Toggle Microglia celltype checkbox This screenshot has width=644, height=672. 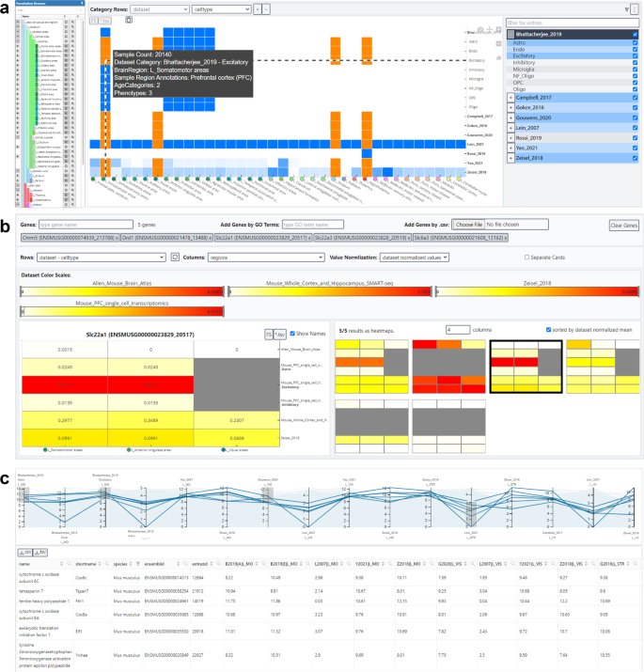[x=635, y=69]
